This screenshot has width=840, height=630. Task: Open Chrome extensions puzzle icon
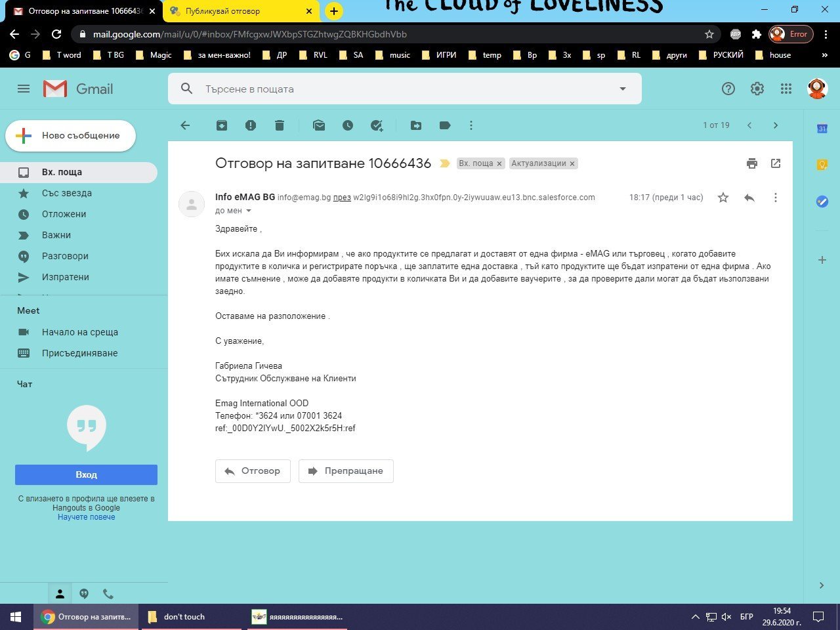[x=757, y=34]
